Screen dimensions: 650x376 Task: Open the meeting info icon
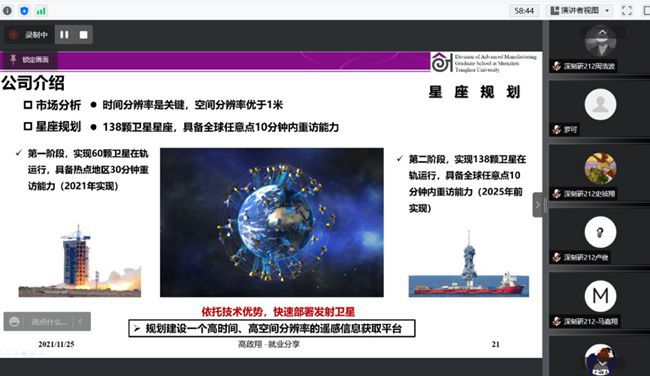pyautogui.click(x=7, y=10)
